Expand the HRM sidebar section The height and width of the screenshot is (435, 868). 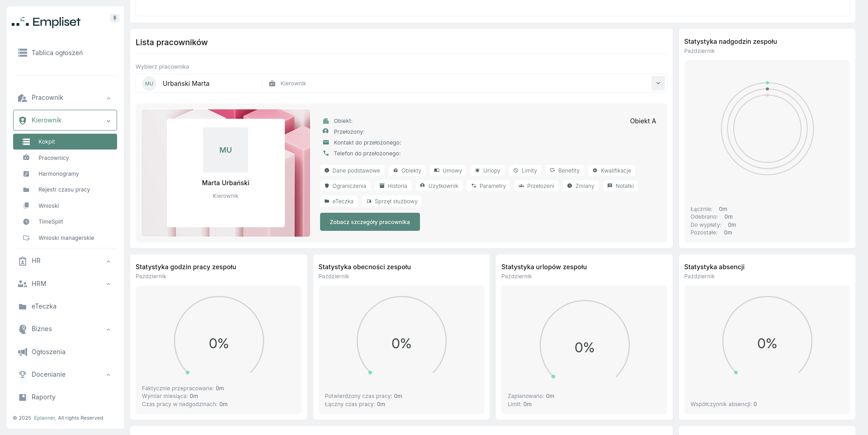click(108, 284)
